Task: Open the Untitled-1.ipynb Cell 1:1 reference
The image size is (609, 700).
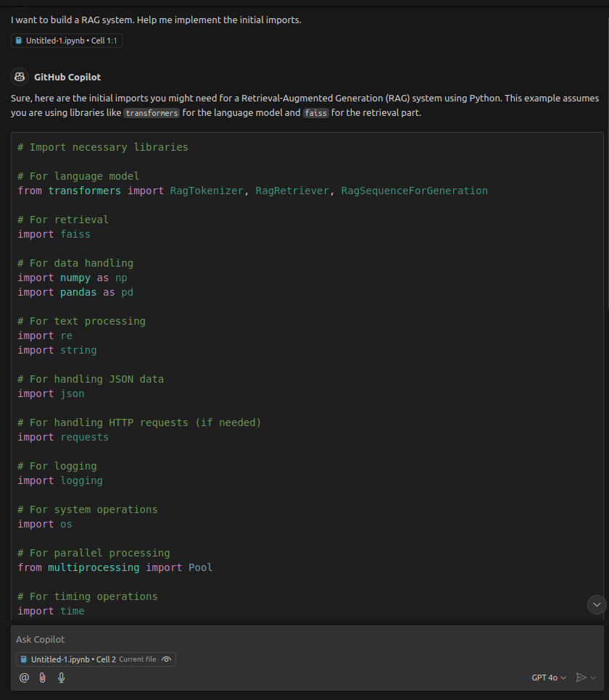Action: pos(67,41)
